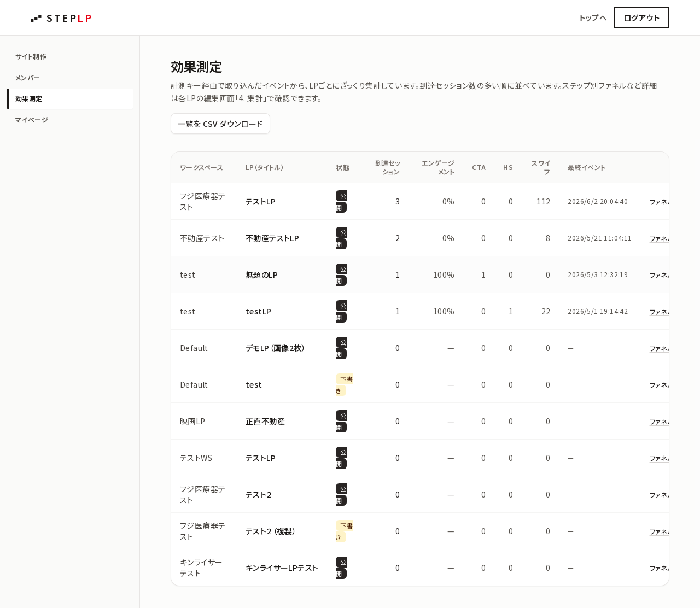Open testLP title
Image resolution: width=700 pixels, height=608 pixels.
[258, 311]
